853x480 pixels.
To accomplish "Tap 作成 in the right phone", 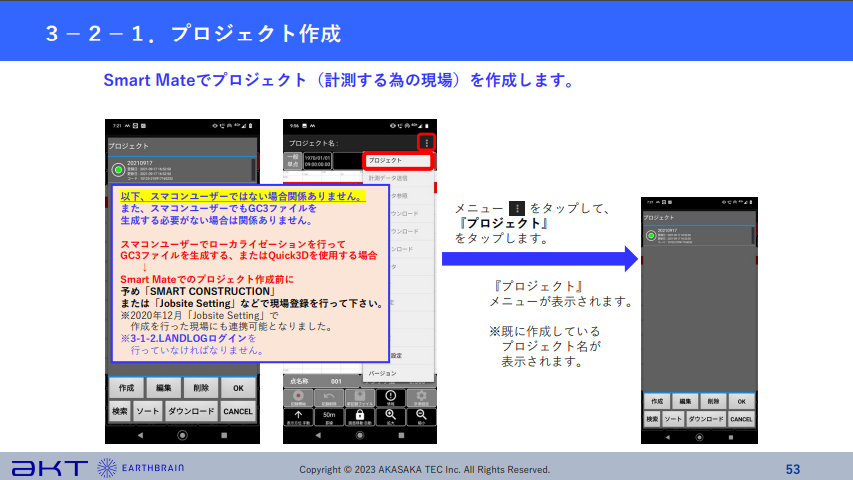I will [657, 402].
